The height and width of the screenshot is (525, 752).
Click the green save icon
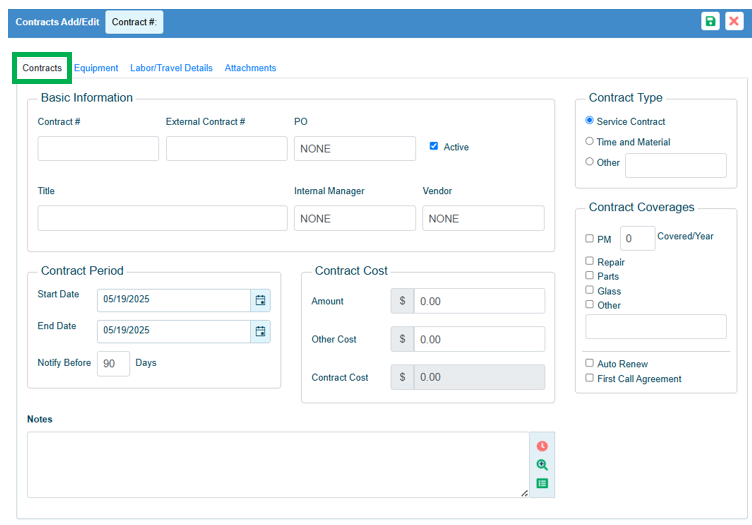710,22
